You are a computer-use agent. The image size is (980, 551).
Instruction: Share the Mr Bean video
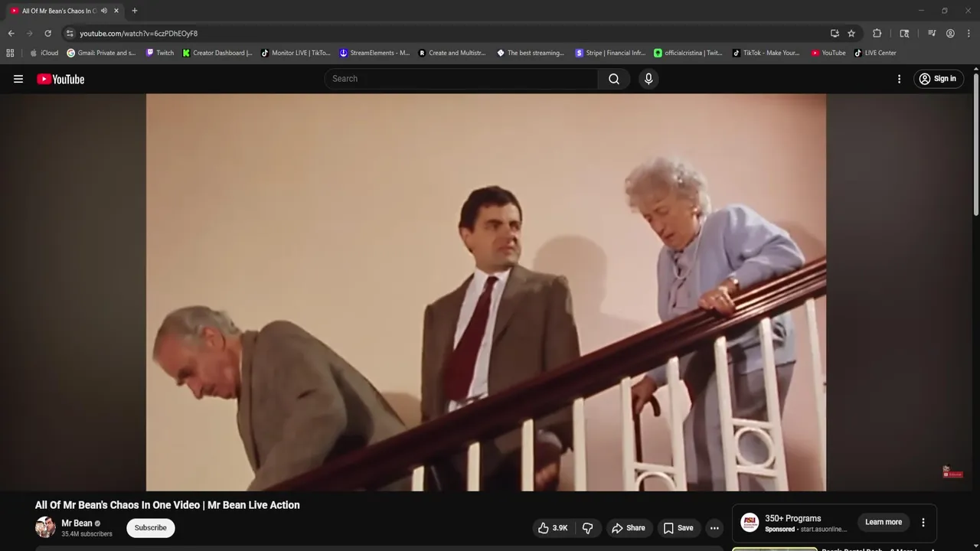tap(628, 528)
